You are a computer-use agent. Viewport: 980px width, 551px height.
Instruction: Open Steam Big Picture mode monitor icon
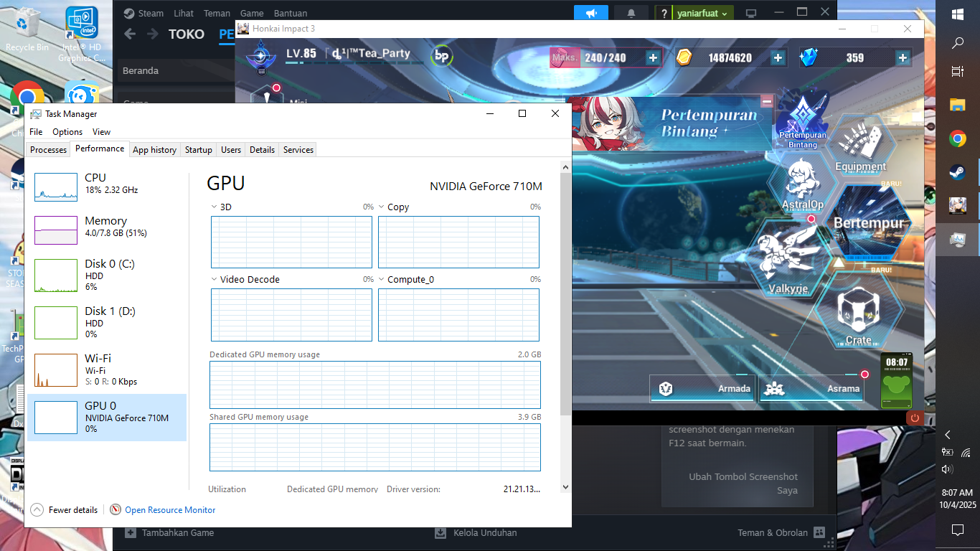point(751,13)
